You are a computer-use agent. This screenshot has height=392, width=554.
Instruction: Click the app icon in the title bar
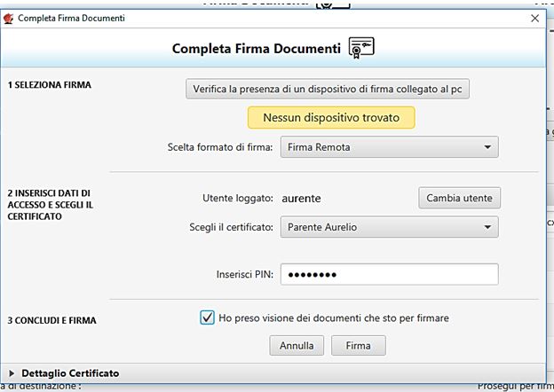[9, 18]
